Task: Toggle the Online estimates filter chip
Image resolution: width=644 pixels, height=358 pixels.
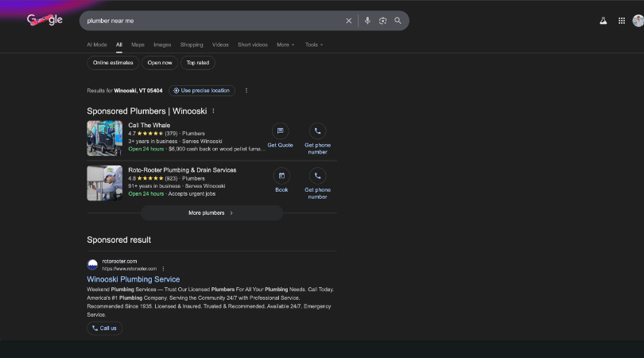Action: point(112,63)
